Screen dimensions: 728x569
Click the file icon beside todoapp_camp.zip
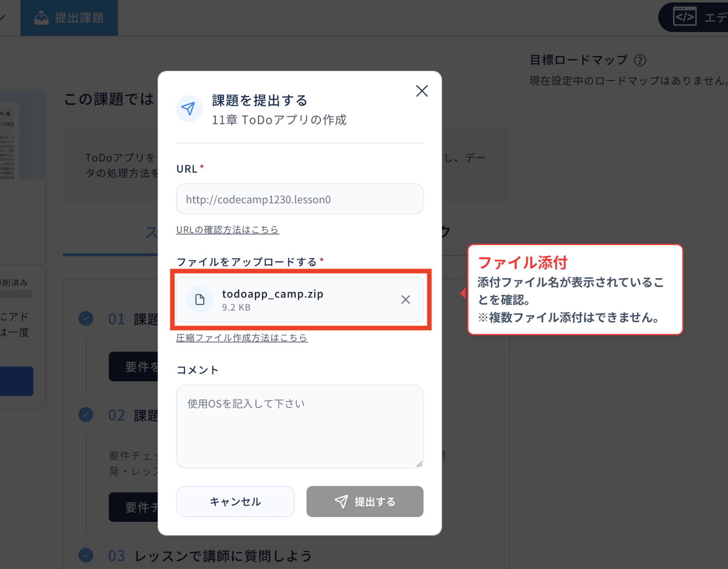pos(200,300)
